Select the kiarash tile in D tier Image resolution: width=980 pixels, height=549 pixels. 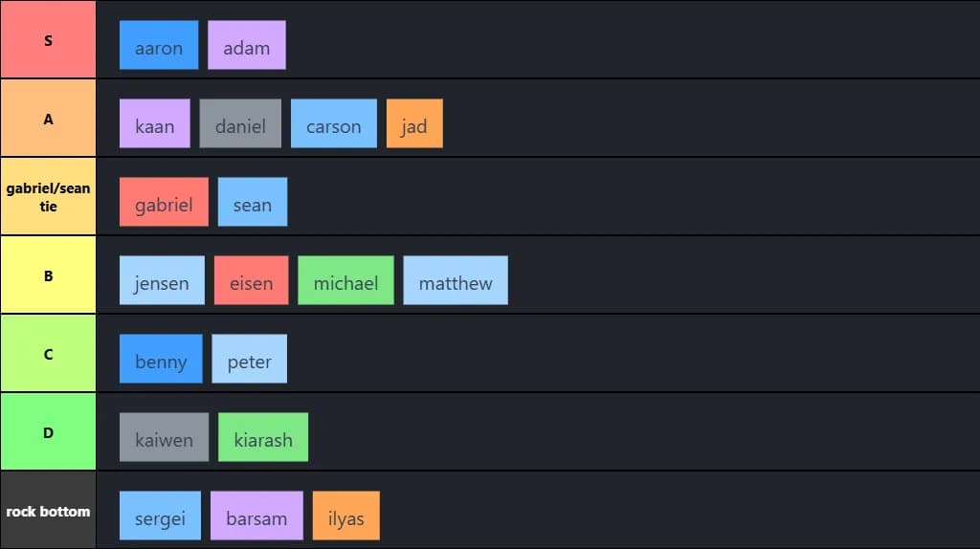point(263,437)
